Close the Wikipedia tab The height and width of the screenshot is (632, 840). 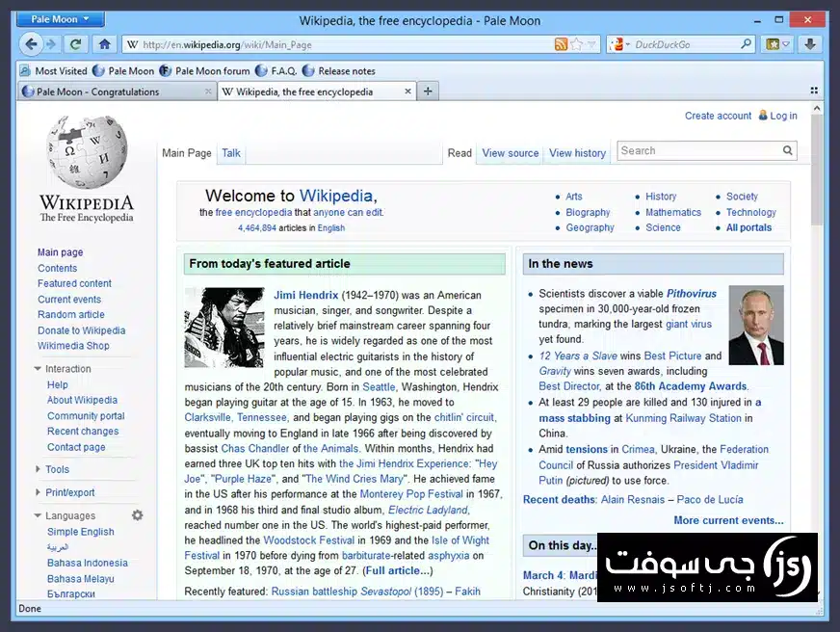coord(407,92)
